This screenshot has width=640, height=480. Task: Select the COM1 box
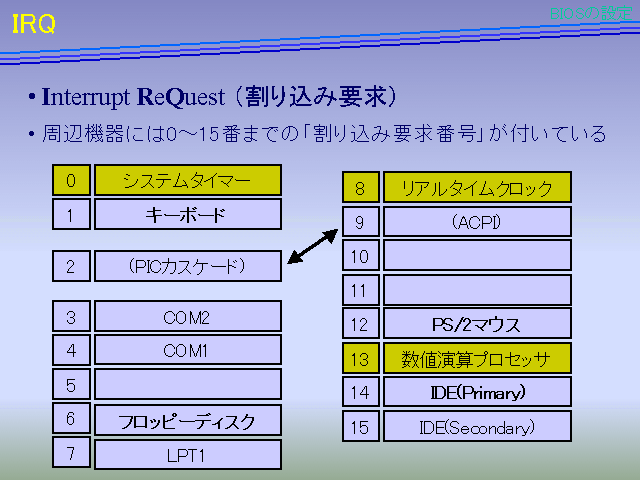[187, 351]
